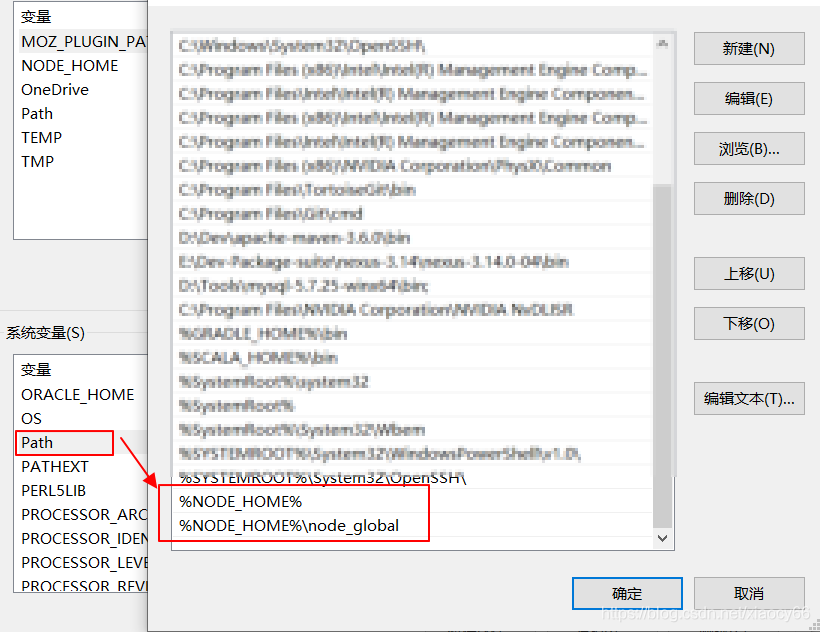Screen dimensions: 820x632
Task: Move entry down with 下移(O)
Action: coord(749,323)
